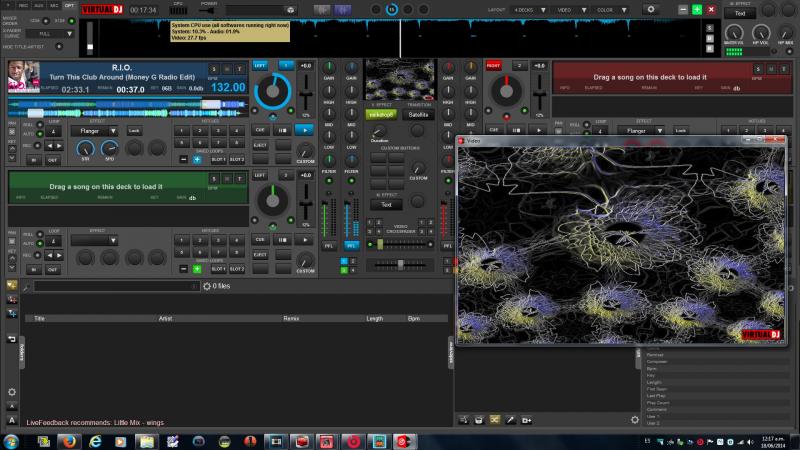Open browser options gear next to 0 files

tap(207, 286)
